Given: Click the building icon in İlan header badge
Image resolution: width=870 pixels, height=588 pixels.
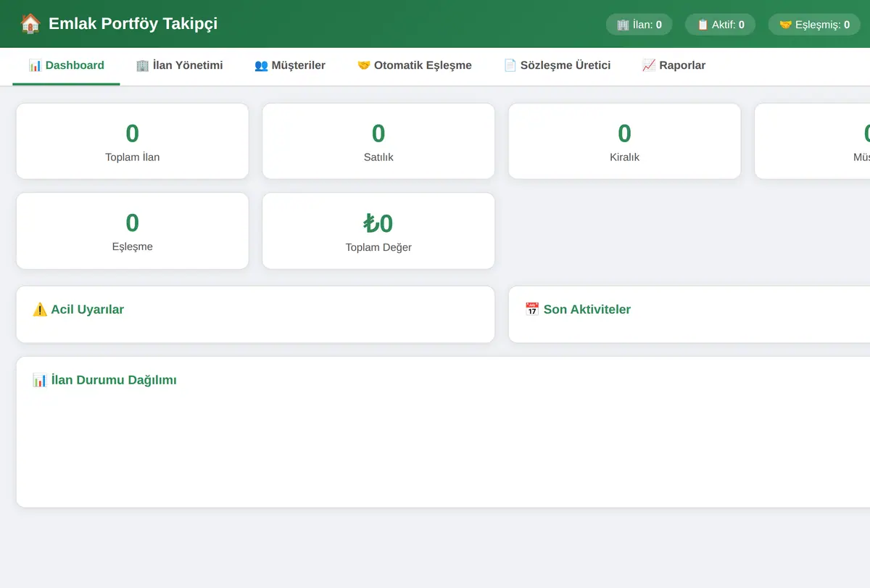Looking at the screenshot, I should [623, 25].
